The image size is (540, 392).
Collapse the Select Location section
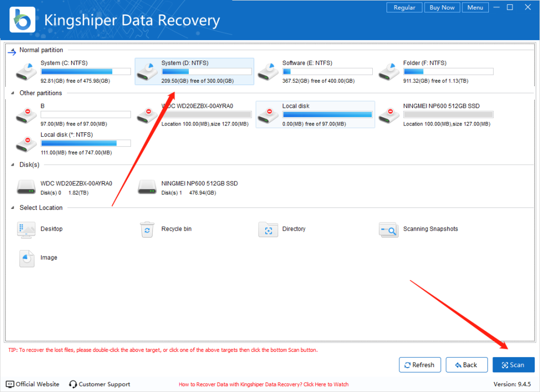[x=13, y=208]
